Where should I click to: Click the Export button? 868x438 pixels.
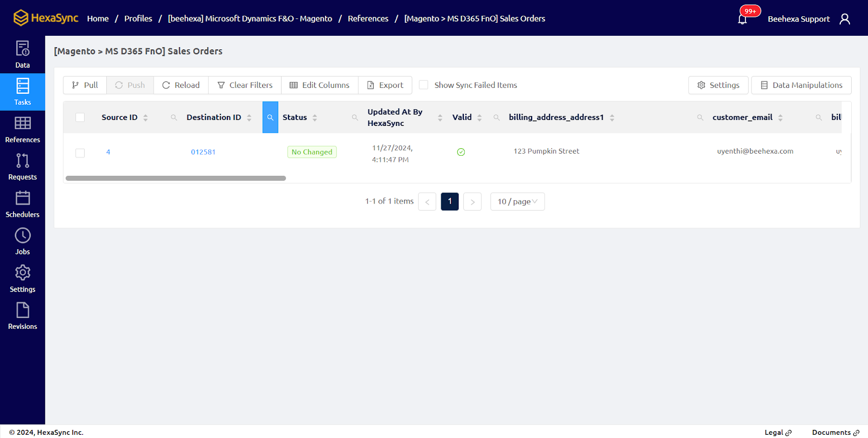tap(385, 85)
